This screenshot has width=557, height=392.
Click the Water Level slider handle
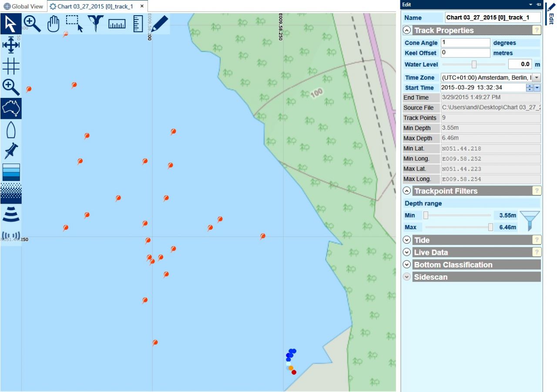(474, 64)
